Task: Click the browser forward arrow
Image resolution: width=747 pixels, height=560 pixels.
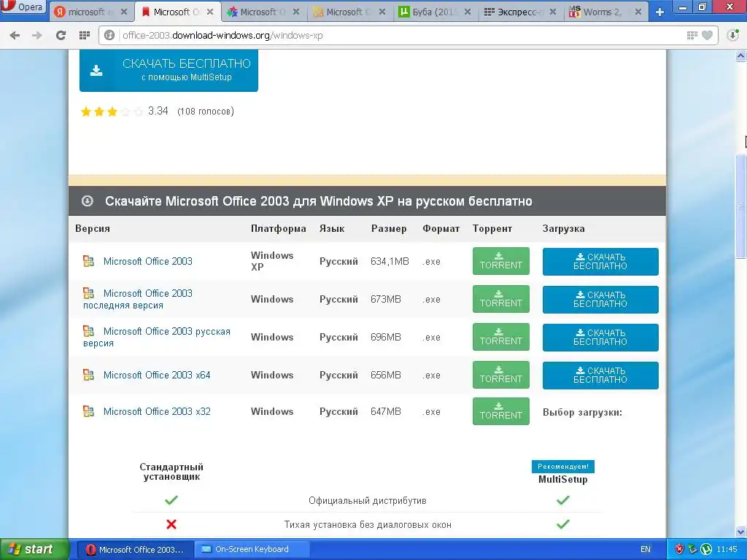Action: click(x=36, y=35)
